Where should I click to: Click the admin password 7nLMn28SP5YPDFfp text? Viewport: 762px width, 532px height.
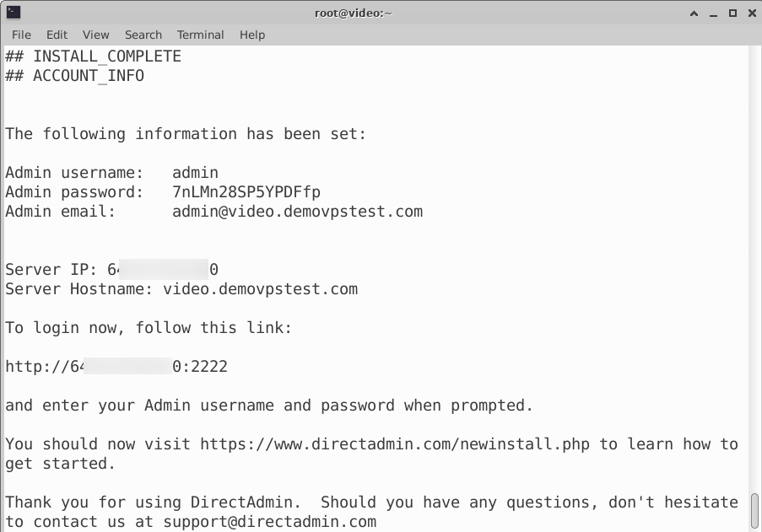click(x=246, y=192)
